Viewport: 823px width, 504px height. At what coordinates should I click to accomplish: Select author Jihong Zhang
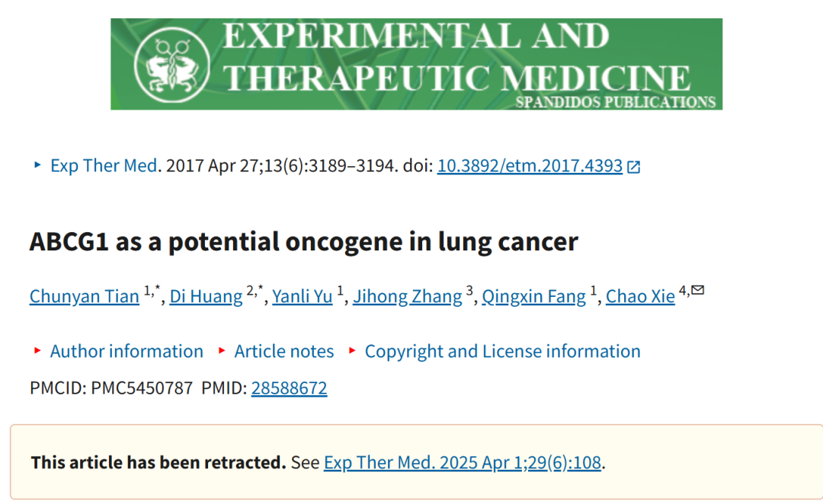pos(407,296)
